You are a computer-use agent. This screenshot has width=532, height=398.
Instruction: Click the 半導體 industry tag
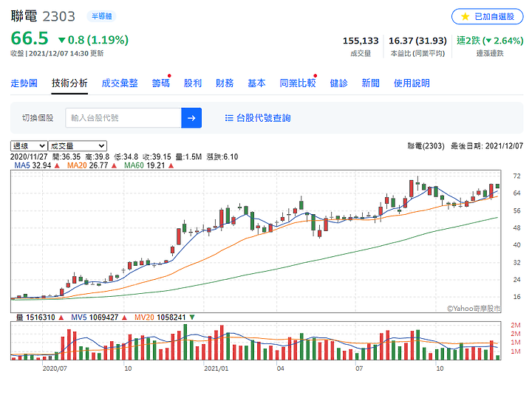(101, 16)
